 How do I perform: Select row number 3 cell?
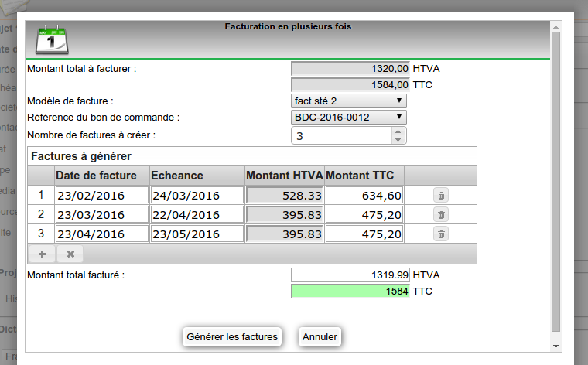pyautogui.click(x=41, y=234)
